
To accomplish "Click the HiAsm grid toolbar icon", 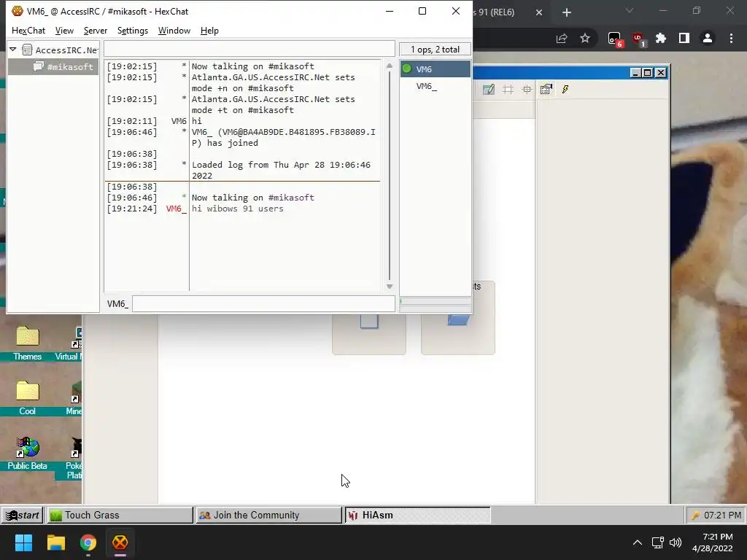I will (x=508, y=89).
